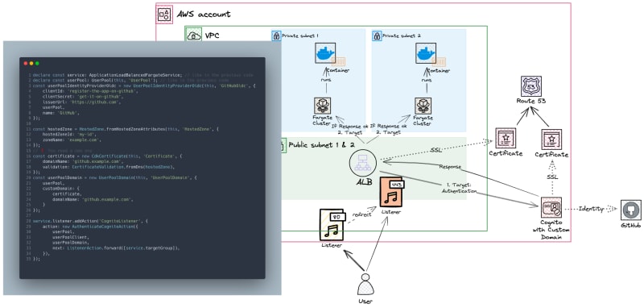Click the 'GitHub' caption under the logo
This screenshot has height=308, width=644.
[x=631, y=226]
